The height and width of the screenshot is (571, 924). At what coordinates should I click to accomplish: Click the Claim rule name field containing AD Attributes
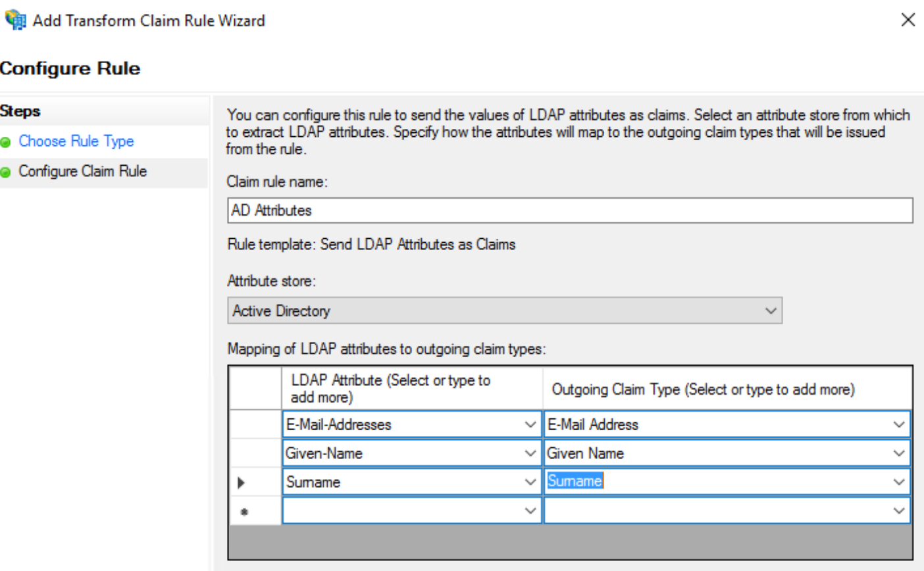[570, 211]
